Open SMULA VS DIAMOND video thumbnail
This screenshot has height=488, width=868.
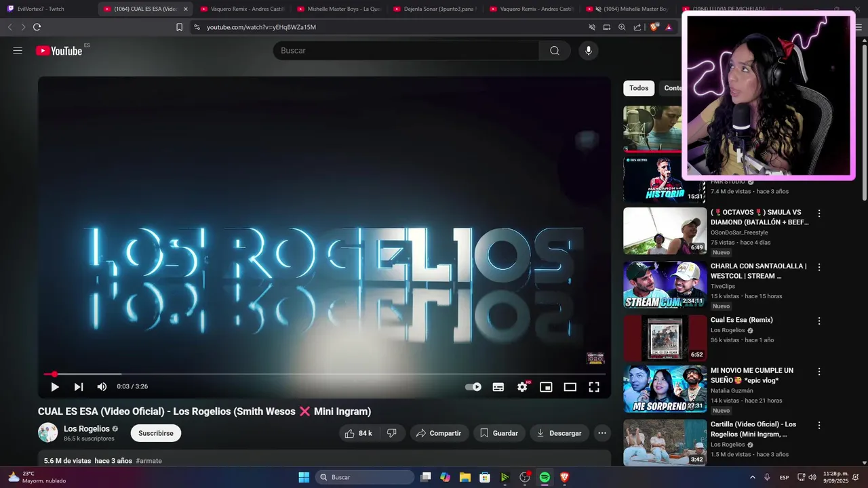coord(665,230)
